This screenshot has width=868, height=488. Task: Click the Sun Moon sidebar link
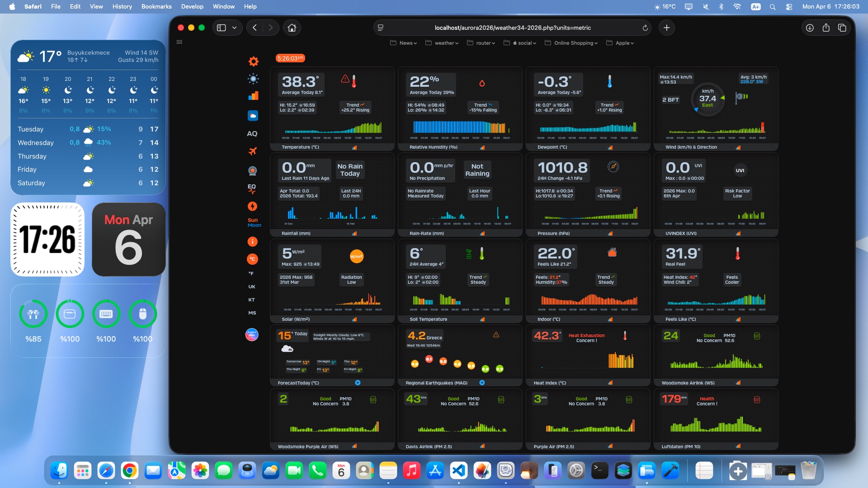(254, 223)
